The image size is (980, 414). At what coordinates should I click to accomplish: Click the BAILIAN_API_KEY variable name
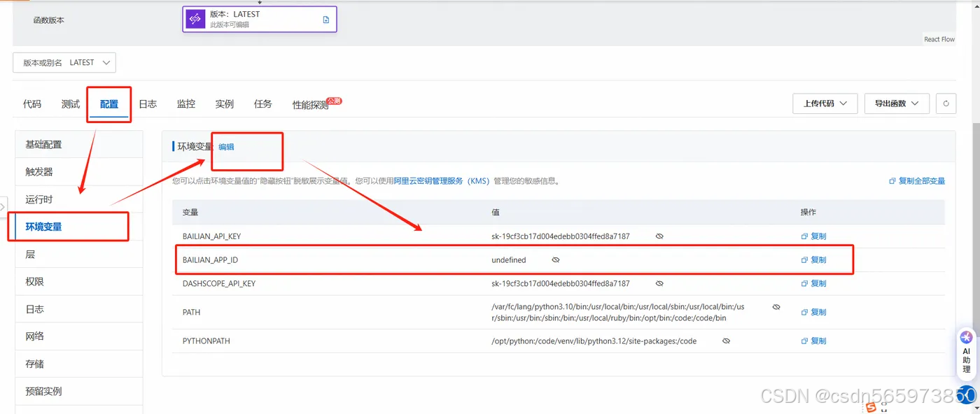coord(211,236)
